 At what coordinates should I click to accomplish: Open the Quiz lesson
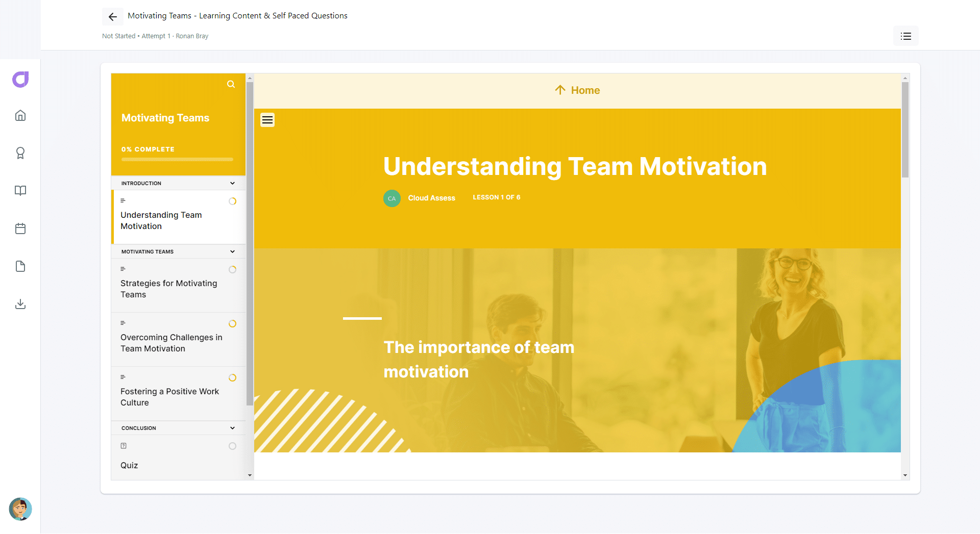tap(178, 457)
